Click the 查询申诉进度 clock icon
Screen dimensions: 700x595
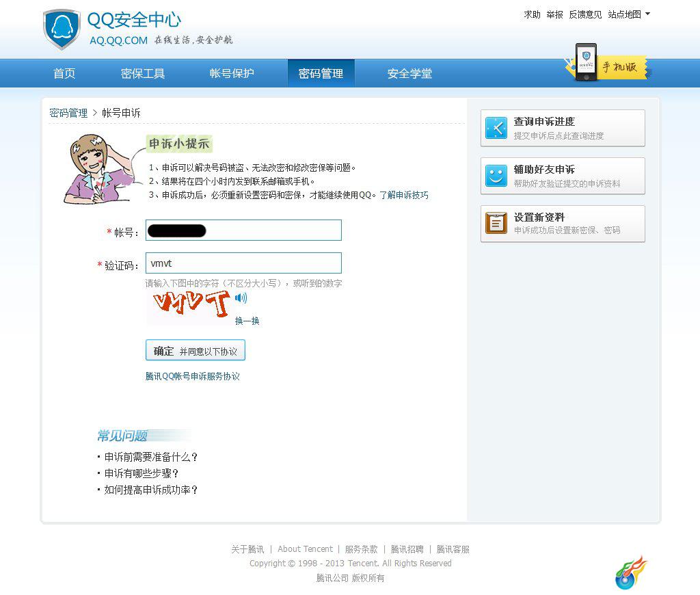click(496, 128)
